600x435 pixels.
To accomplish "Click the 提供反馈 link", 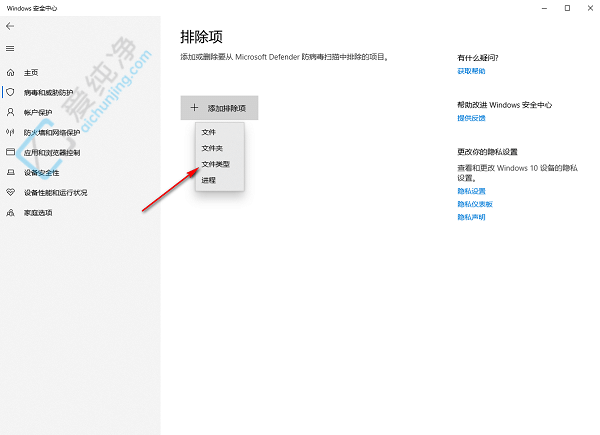I will coord(471,118).
